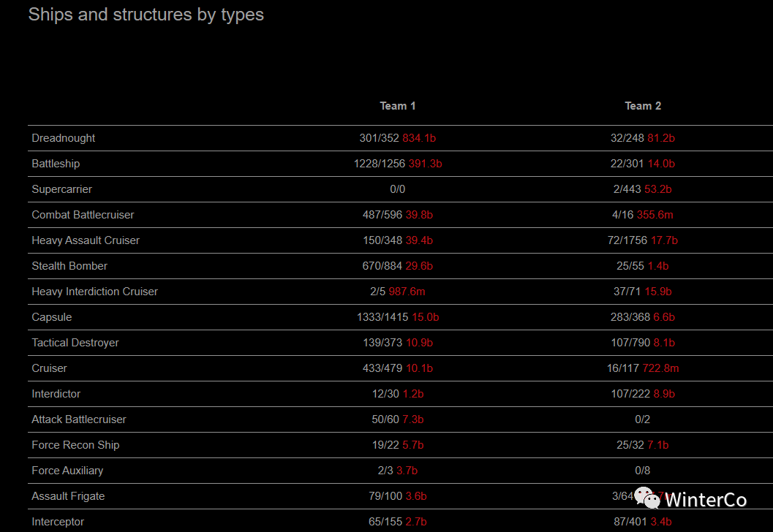The image size is (773, 532).
Task: Click Team 1 Capsule value 1333/1415
Action: (382, 317)
